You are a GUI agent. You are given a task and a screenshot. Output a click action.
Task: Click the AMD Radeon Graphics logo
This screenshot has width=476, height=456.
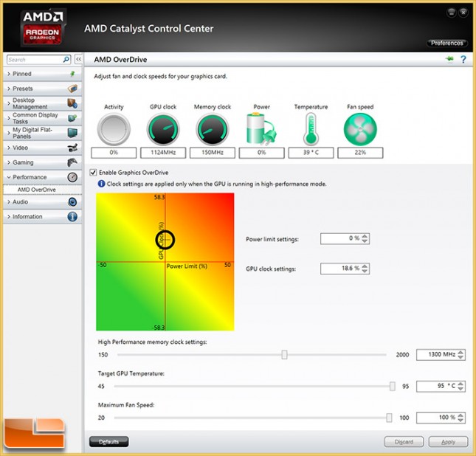[x=43, y=27]
